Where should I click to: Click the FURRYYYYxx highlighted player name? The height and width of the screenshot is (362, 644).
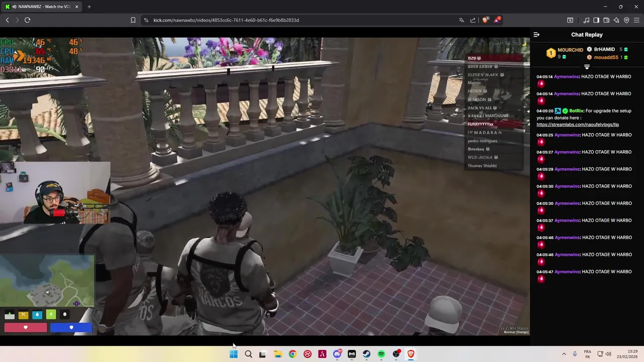pyautogui.click(x=480, y=124)
